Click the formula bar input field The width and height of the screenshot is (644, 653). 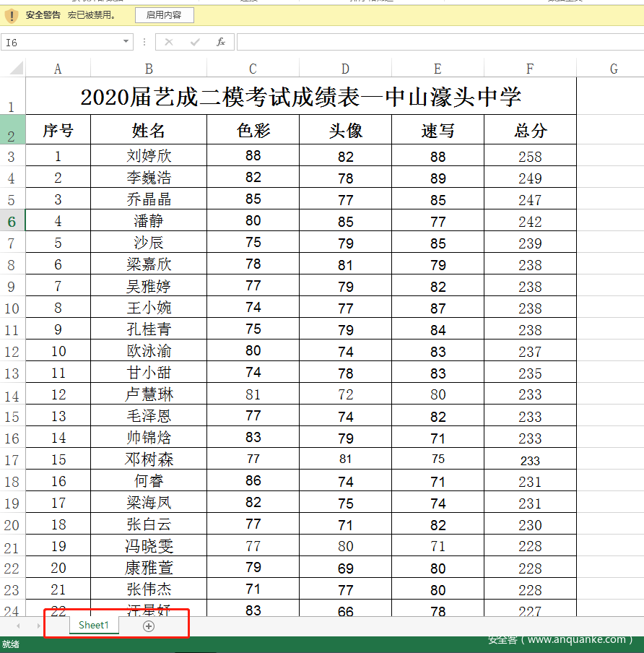[433, 43]
